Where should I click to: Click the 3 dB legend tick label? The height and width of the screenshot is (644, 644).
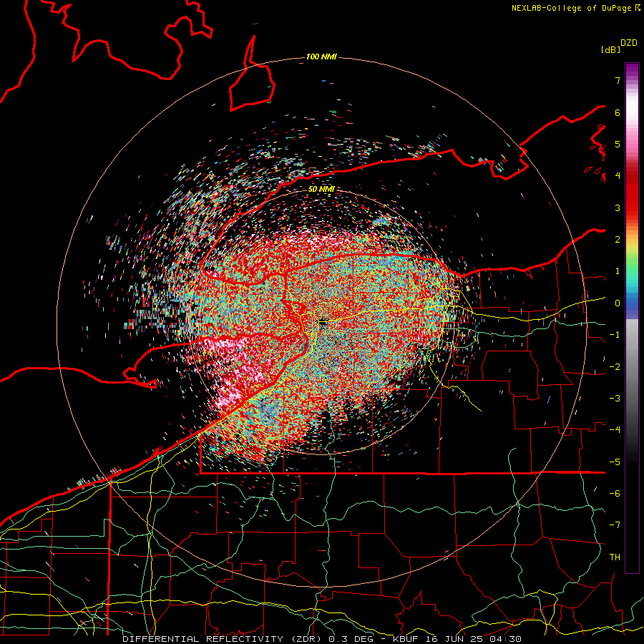coord(618,208)
